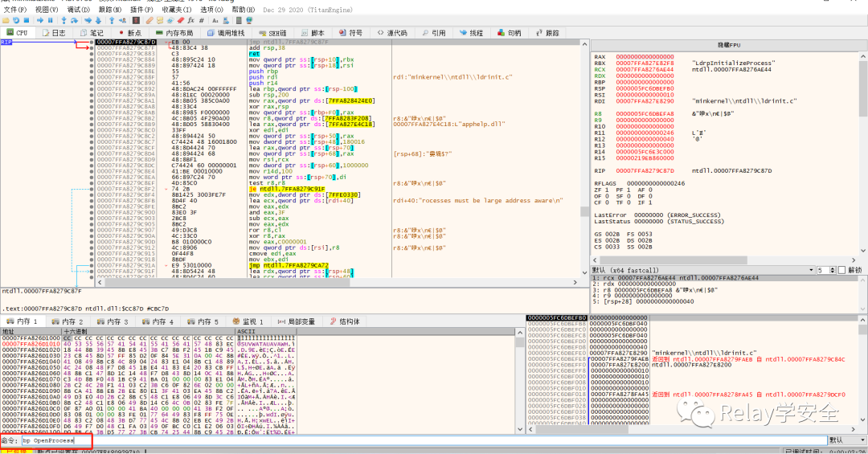The image size is (868, 454).
Task: Click the Find intermodular calls icon
Action: (226, 20)
